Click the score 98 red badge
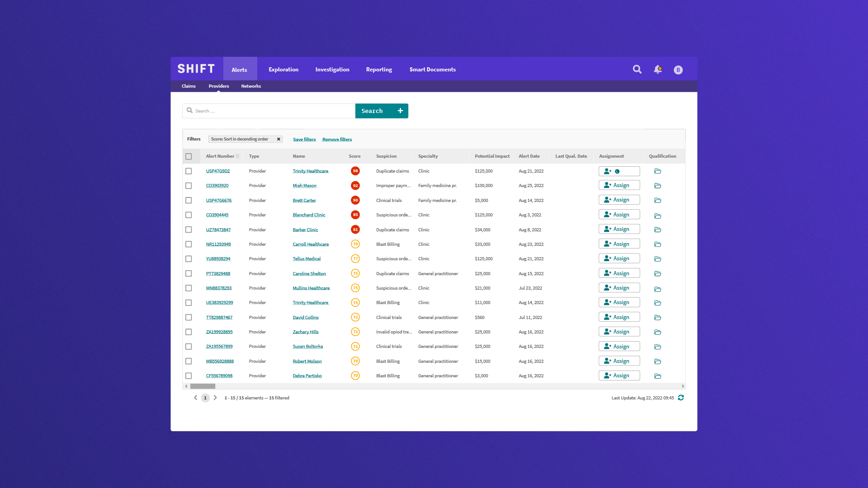This screenshot has width=868, height=488. 355,171
